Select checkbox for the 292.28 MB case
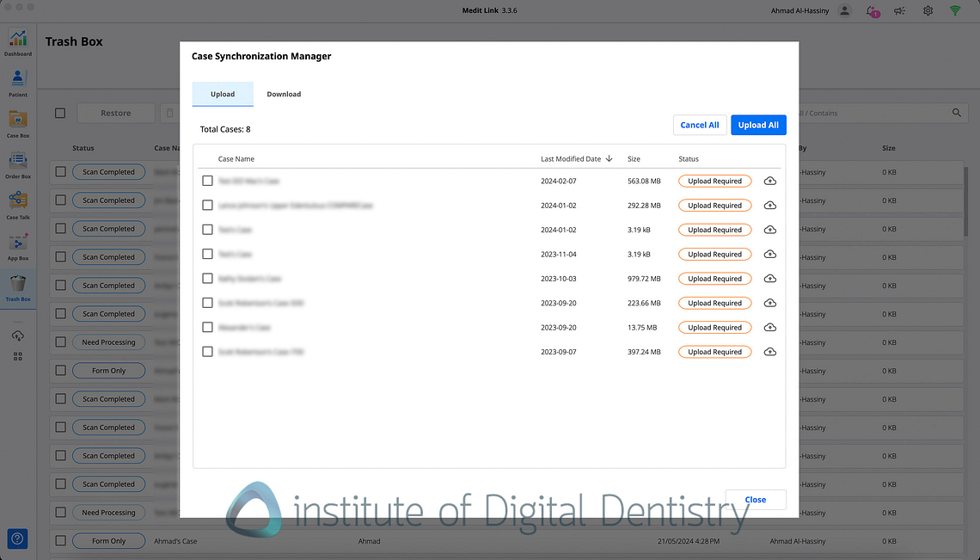Screen dimensions: 980x560 [x=207, y=206]
